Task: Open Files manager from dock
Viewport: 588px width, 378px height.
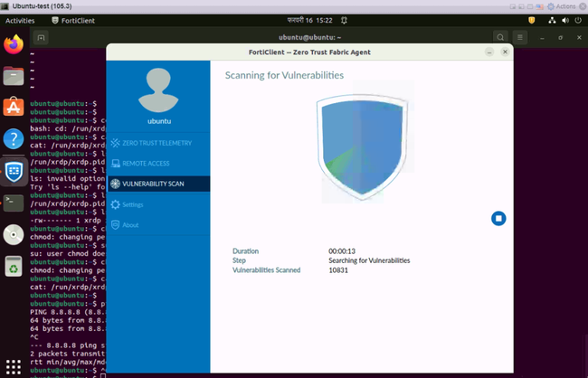Action: 14,76
